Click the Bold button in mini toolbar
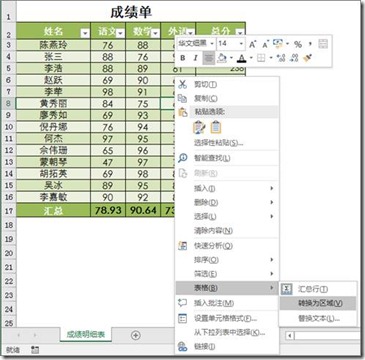Screen dimensions: 365x360 (x=183, y=58)
